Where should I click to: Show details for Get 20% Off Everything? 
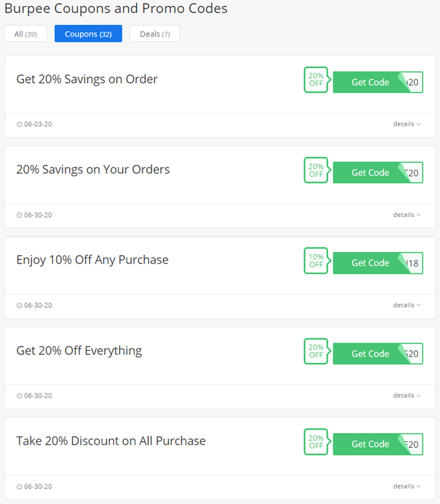pyautogui.click(x=407, y=395)
